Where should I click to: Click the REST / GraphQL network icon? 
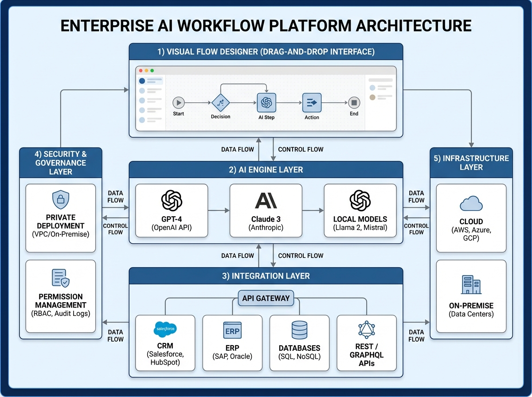[x=366, y=330]
